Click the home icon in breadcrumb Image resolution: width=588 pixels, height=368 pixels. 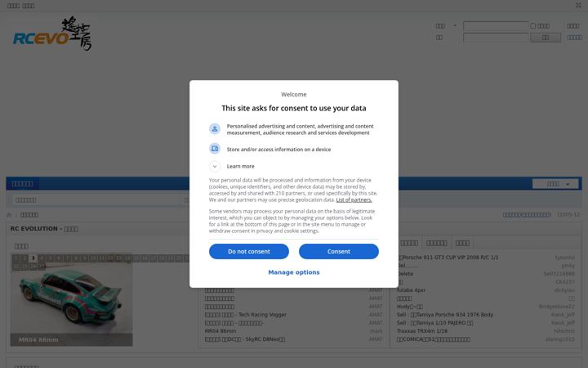click(9, 215)
